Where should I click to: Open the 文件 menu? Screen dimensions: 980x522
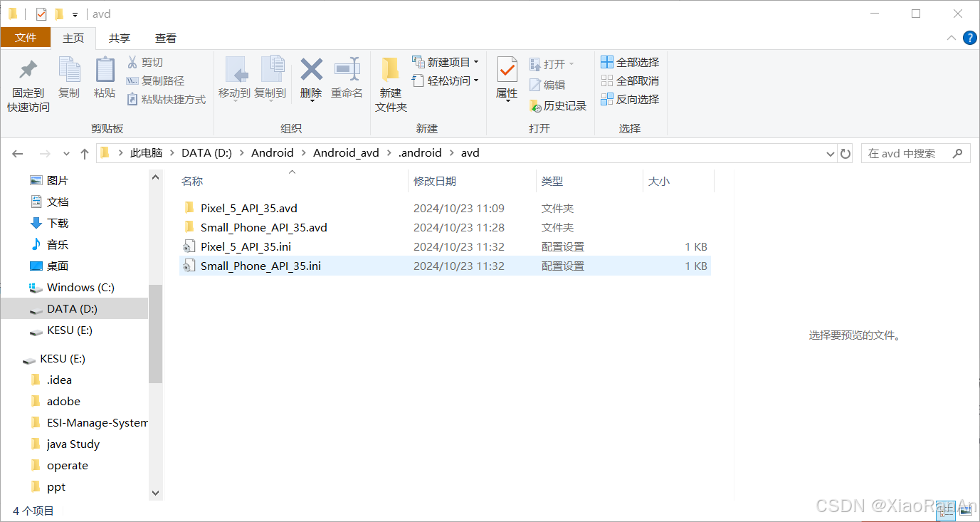pyautogui.click(x=26, y=38)
